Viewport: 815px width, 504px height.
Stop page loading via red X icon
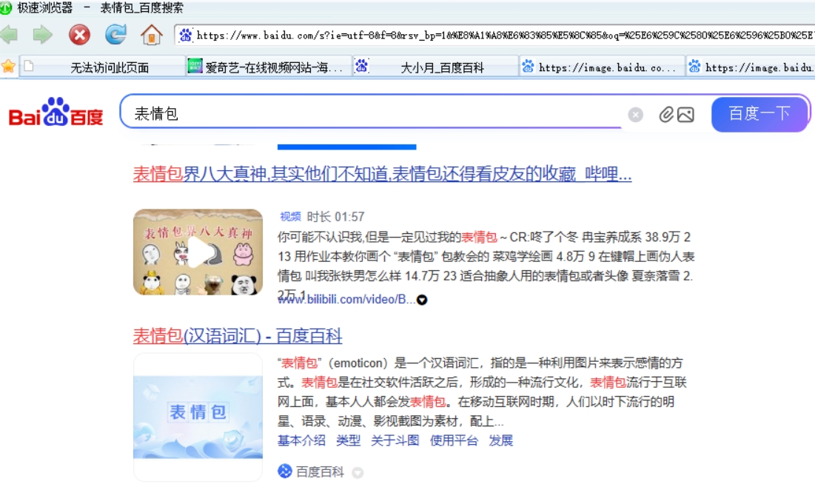(x=80, y=34)
